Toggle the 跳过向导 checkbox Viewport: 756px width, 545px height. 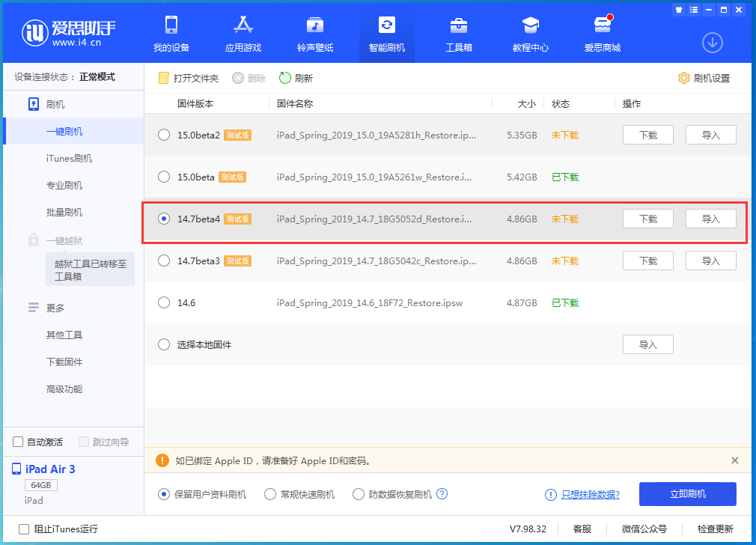pos(84,442)
